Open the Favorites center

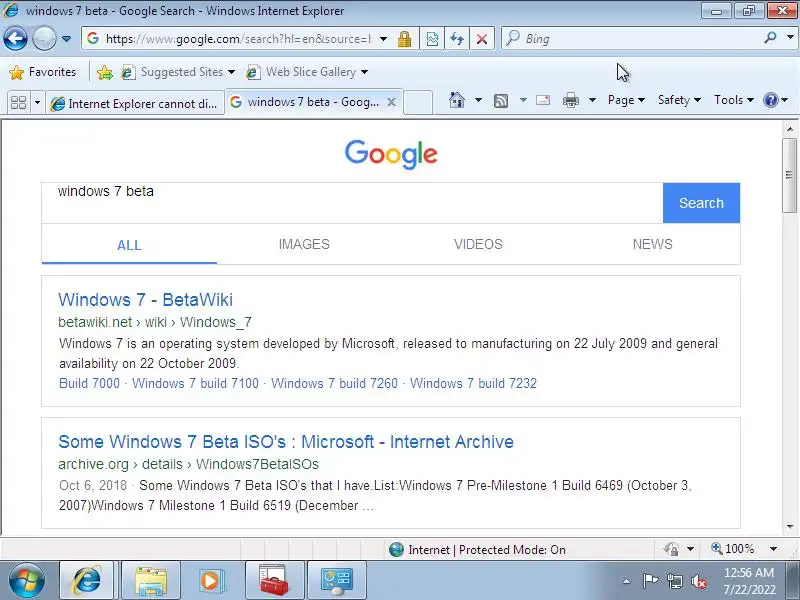tap(42, 72)
